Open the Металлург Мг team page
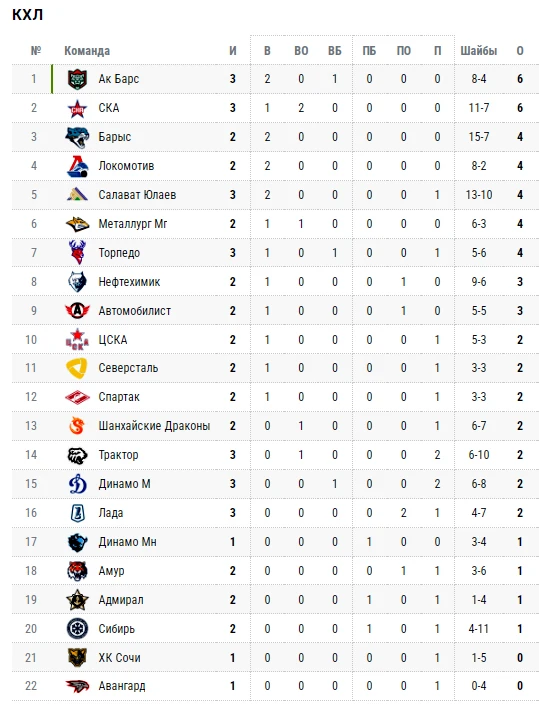The image size is (539, 706). pos(133,224)
